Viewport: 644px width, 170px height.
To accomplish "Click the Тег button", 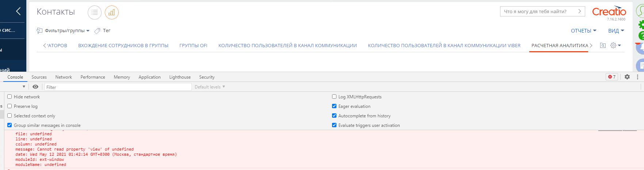I will click(x=107, y=31).
